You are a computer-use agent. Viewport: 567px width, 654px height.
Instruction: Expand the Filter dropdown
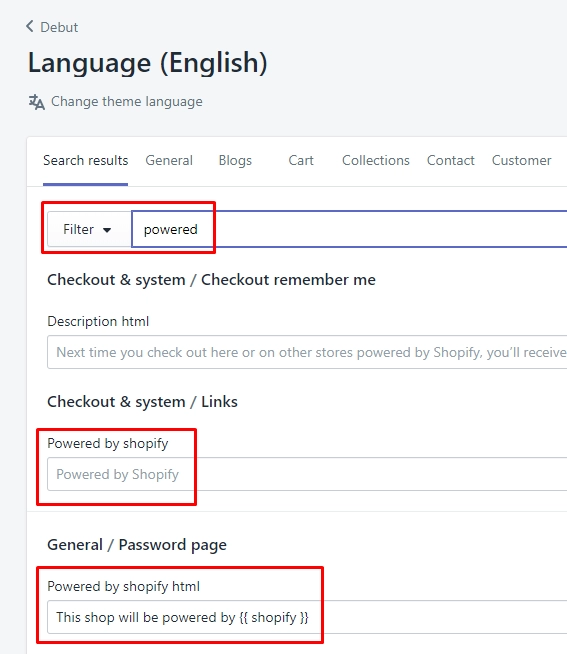pyautogui.click(x=89, y=229)
